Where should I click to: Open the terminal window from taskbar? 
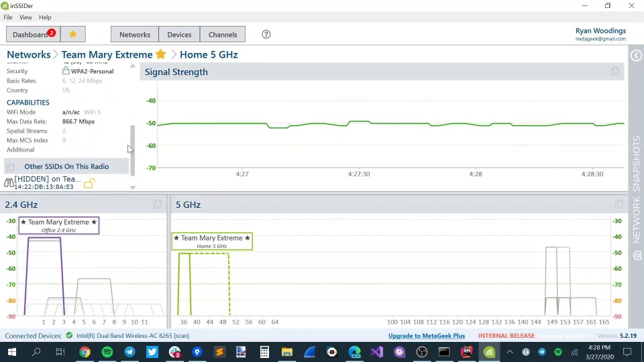[x=444, y=352]
